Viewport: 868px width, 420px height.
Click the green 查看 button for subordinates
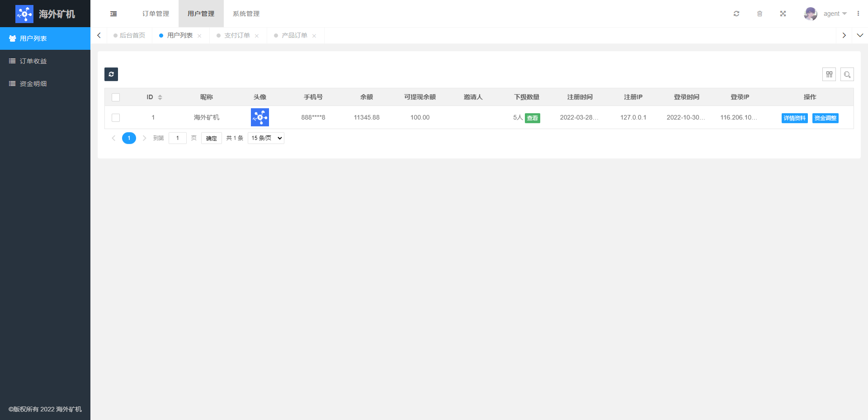pyautogui.click(x=532, y=118)
